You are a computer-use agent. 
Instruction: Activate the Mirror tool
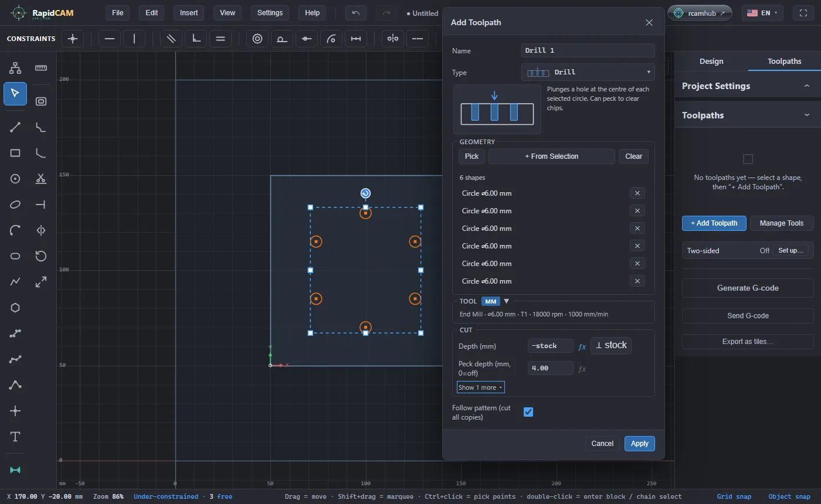click(41, 230)
